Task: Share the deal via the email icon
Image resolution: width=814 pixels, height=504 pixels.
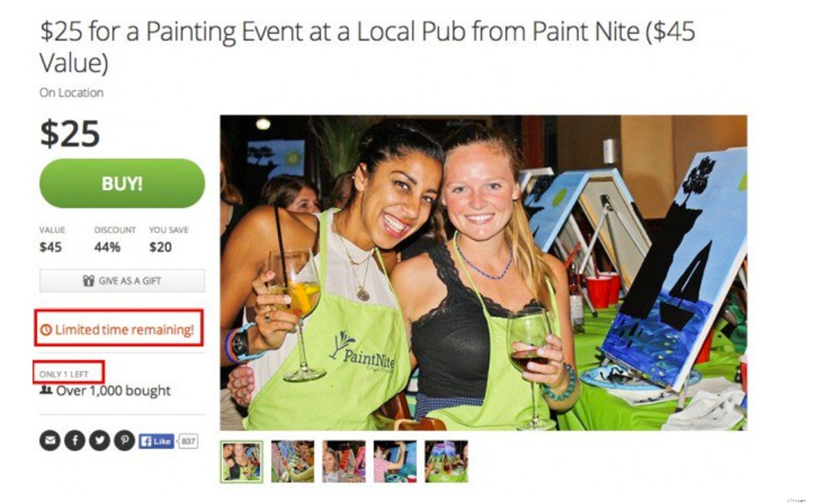Action: click(50, 440)
